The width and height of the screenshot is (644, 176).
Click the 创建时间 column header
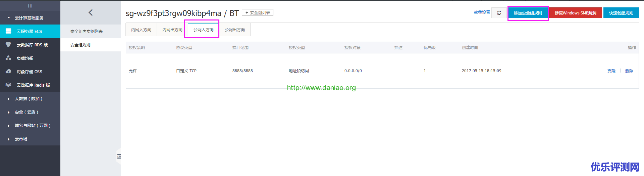[x=470, y=48]
